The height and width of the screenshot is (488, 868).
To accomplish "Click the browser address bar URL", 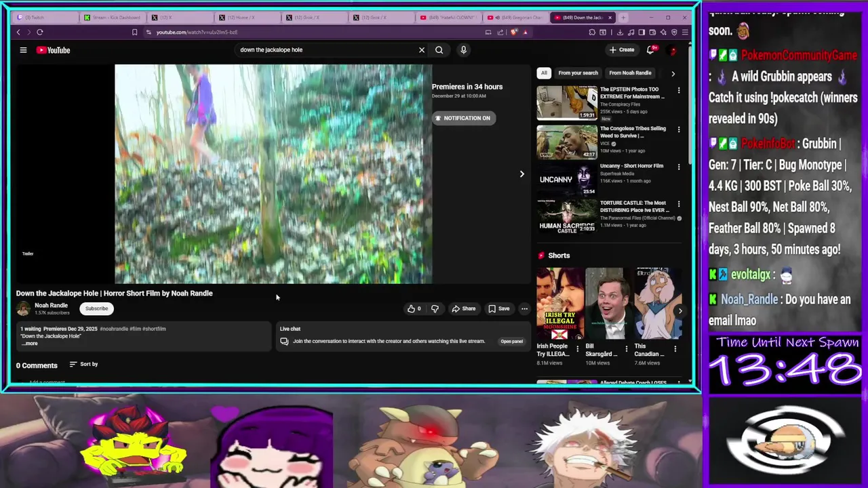I will pos(197,32).
